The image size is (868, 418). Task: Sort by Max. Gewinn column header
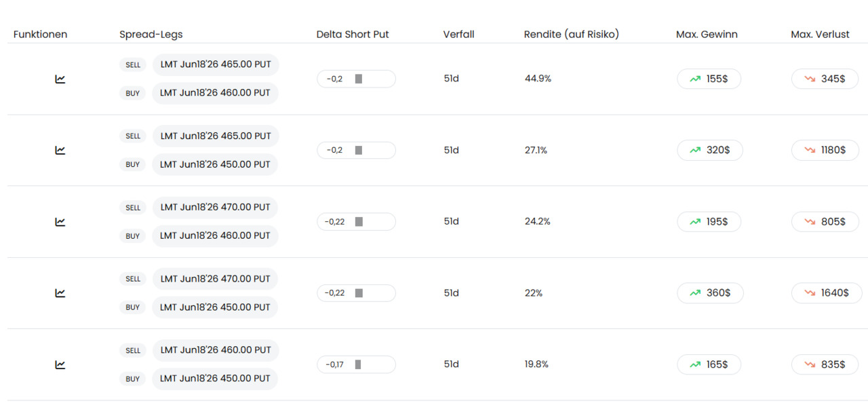(x=707, y=34)
